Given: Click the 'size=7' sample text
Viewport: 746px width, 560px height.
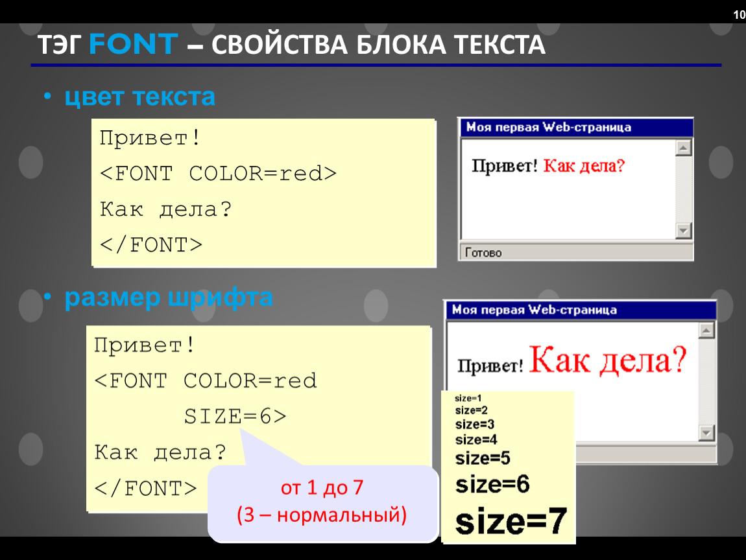Looking at the screenshot, I should coord(511,521).
